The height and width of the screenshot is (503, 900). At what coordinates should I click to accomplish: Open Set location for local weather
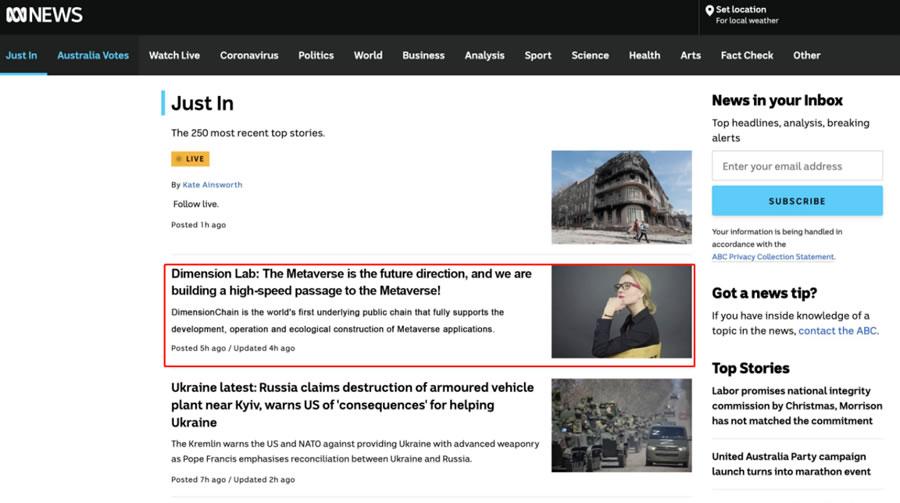tap(747, 15)
